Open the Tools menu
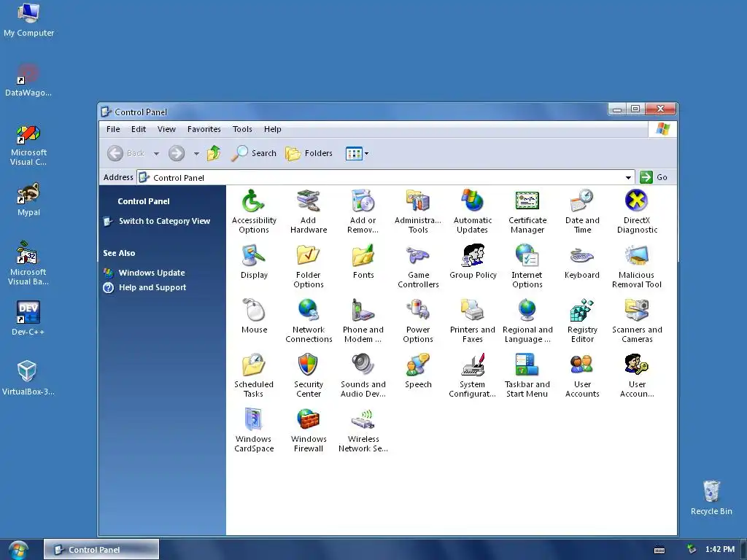This screenshot has height=560, width=747. click(x=242, y=129)
